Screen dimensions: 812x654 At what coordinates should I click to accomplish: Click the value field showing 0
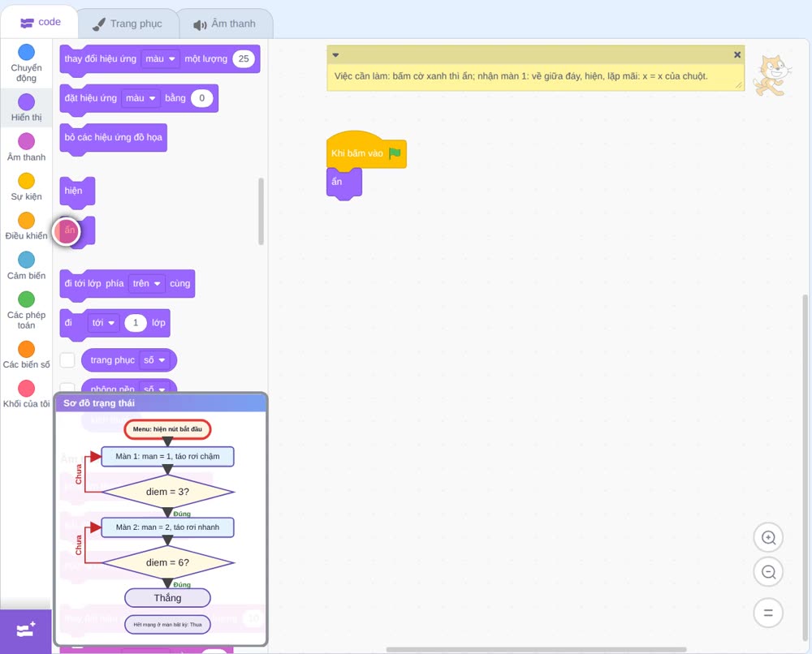click(202, 98)
